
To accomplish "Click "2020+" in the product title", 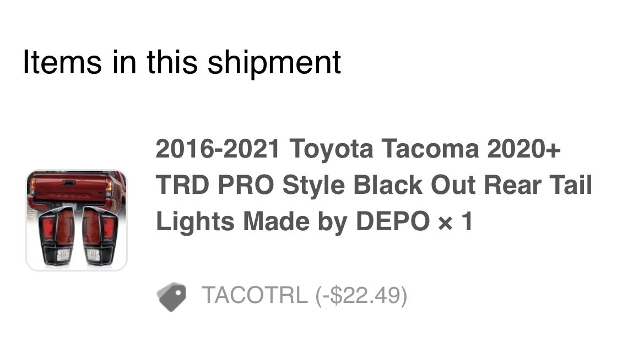I will (524, 149).
